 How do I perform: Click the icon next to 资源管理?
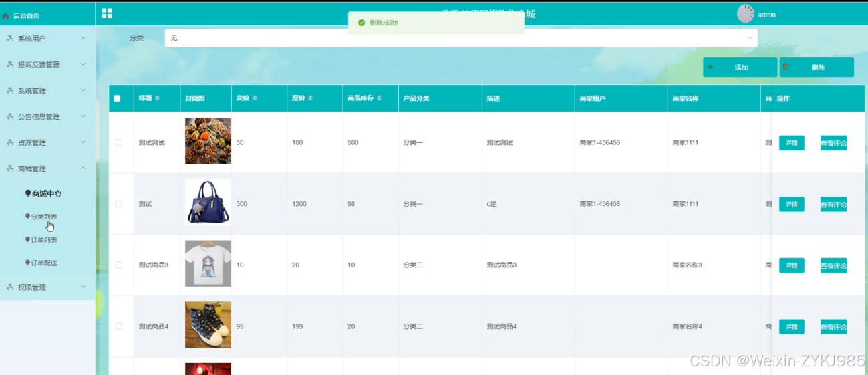[x=10, y=142]
